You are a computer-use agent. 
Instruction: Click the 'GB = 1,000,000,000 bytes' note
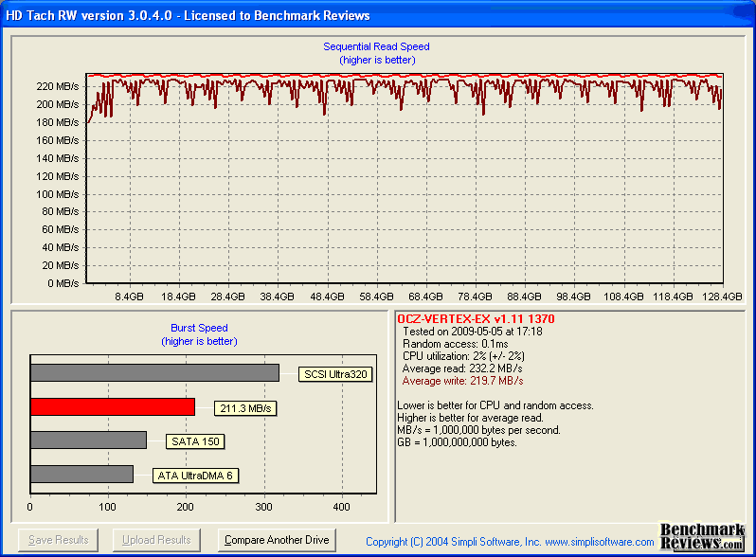pyautogui.click(x=457, y=442)
